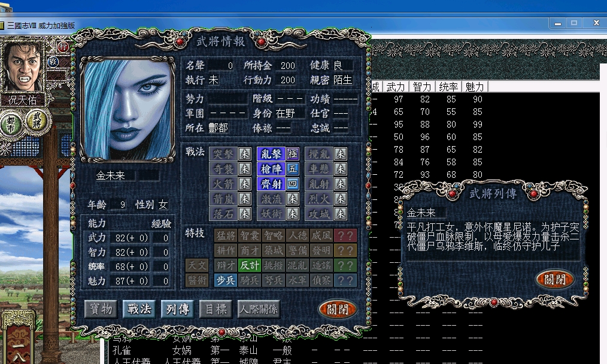
Task: Click the 武力 column header in the list
Action: pyautogui.click(x=396, y=87)
